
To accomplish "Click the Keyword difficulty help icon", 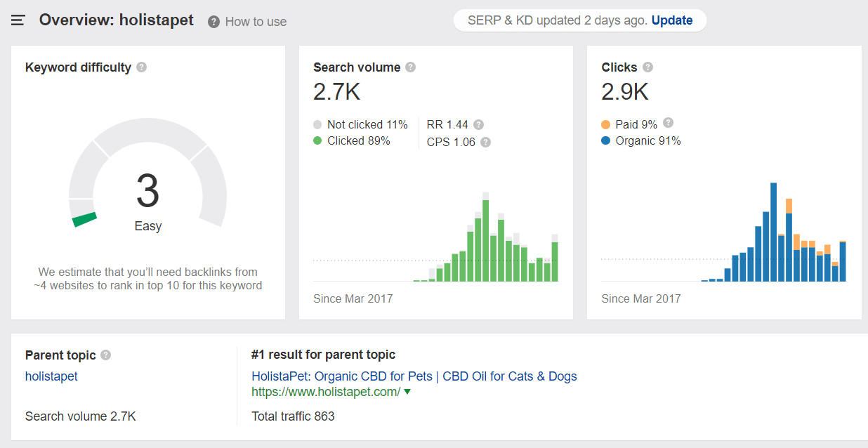I will coord(142,67).
